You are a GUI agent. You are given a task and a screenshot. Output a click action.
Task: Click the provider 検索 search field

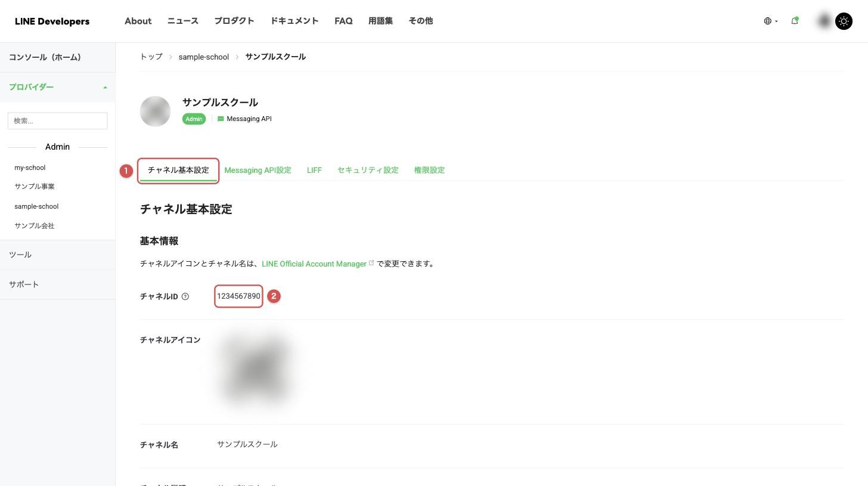57,120
